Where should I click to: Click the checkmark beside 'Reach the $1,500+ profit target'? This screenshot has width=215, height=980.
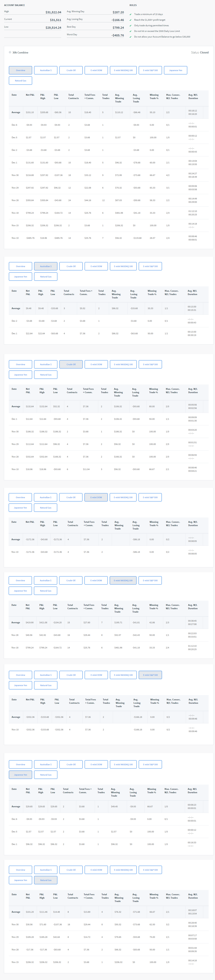click(131, 20)
